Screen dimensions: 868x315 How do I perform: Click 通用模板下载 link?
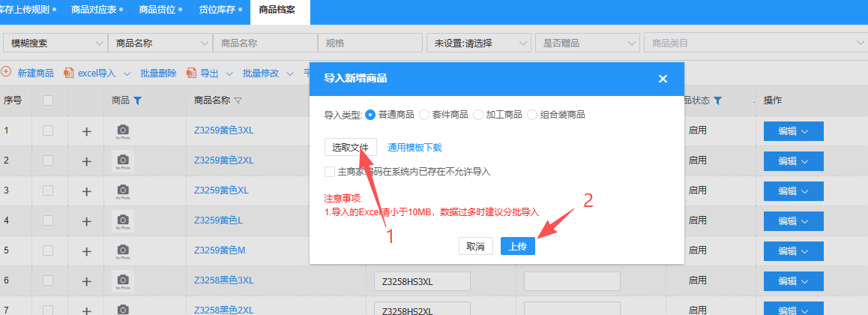point(415,147)
